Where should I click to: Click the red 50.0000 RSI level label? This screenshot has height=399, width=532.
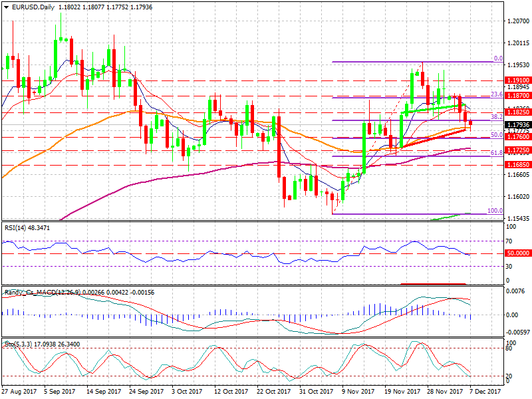[x=518, y=253]
